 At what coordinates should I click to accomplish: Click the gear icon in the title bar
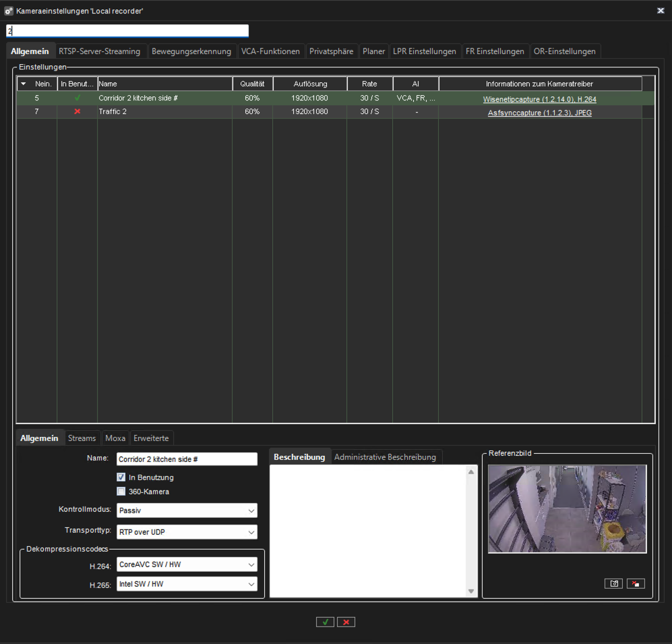(x=9, y=10)
